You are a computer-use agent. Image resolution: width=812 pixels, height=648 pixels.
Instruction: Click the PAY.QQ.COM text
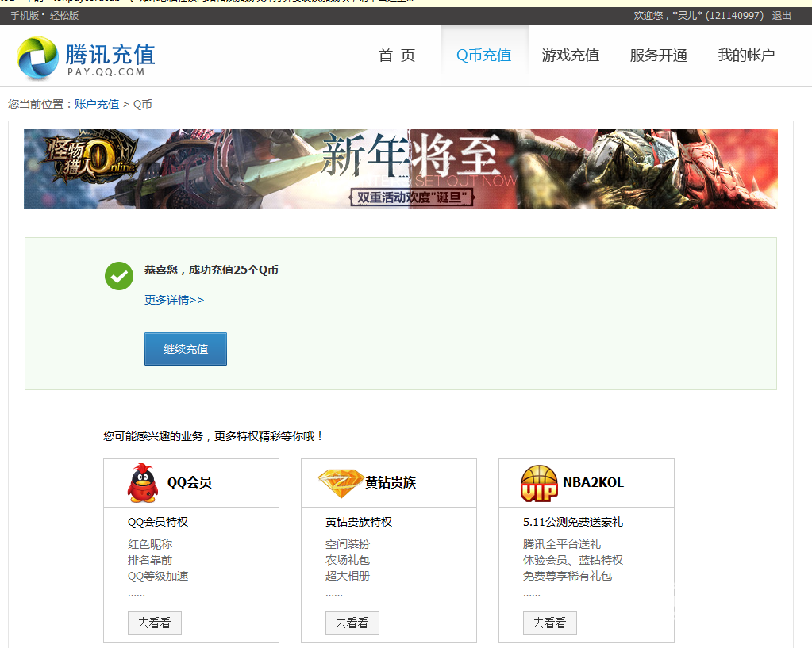click(106, 72)
